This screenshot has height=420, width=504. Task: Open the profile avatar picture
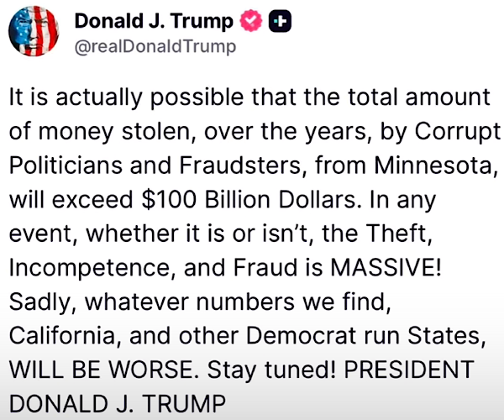(x=35, y=32)
